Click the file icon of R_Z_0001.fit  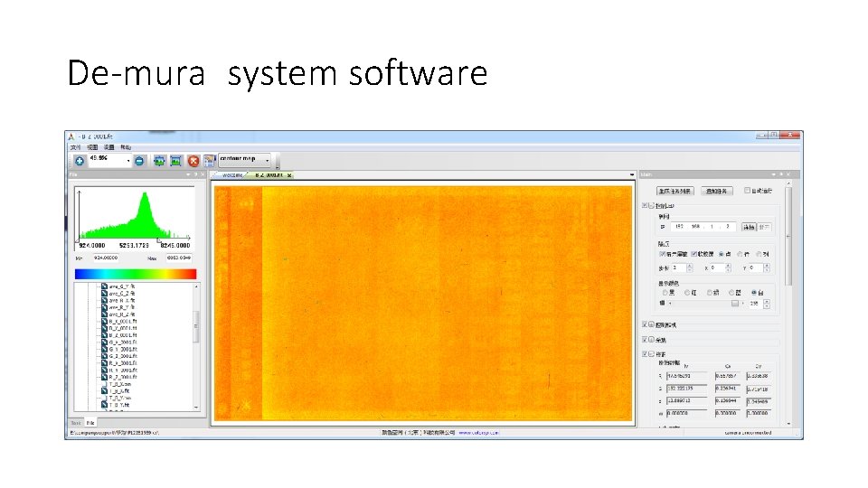click(x=104, y=377)
